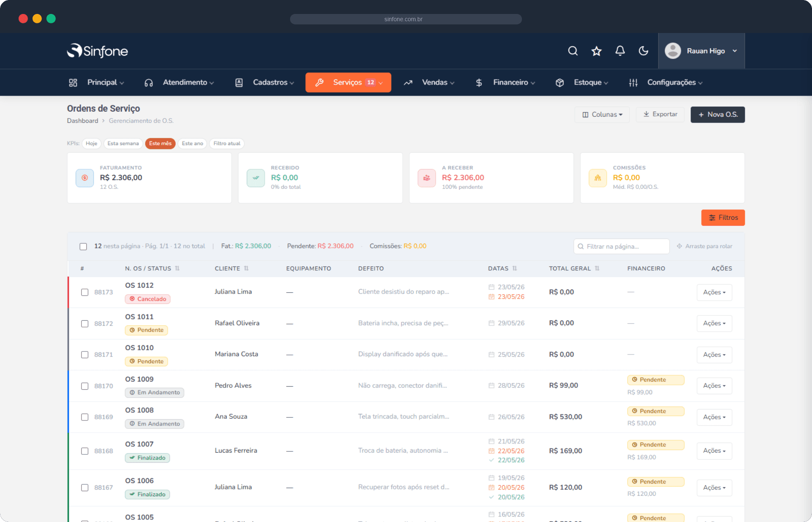Select the Esta semana KPI period
Image resolution: width=812 pixels, height=522 pixels.
(x=123, y=143)
